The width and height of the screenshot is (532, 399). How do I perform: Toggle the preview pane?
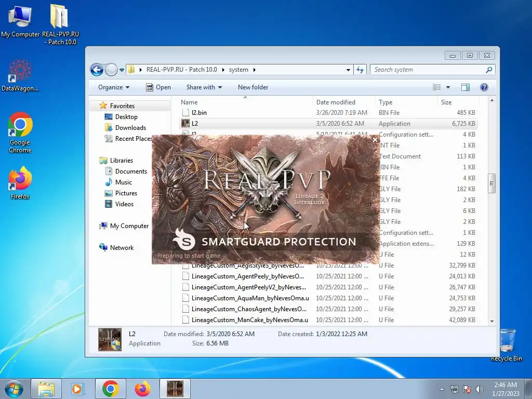465,87
